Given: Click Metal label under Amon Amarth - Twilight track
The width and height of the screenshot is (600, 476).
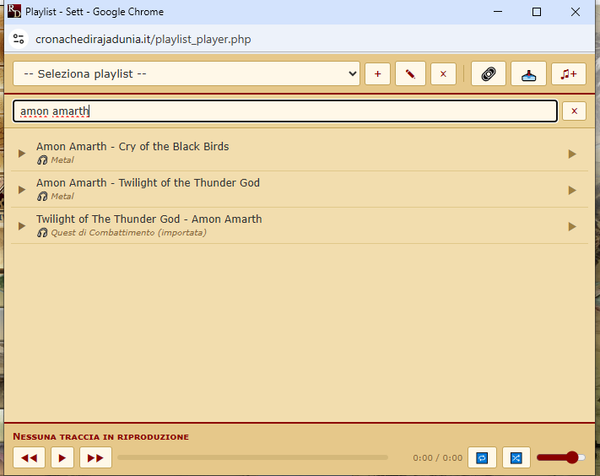Looking at the screenshot, I should point(62,196).
